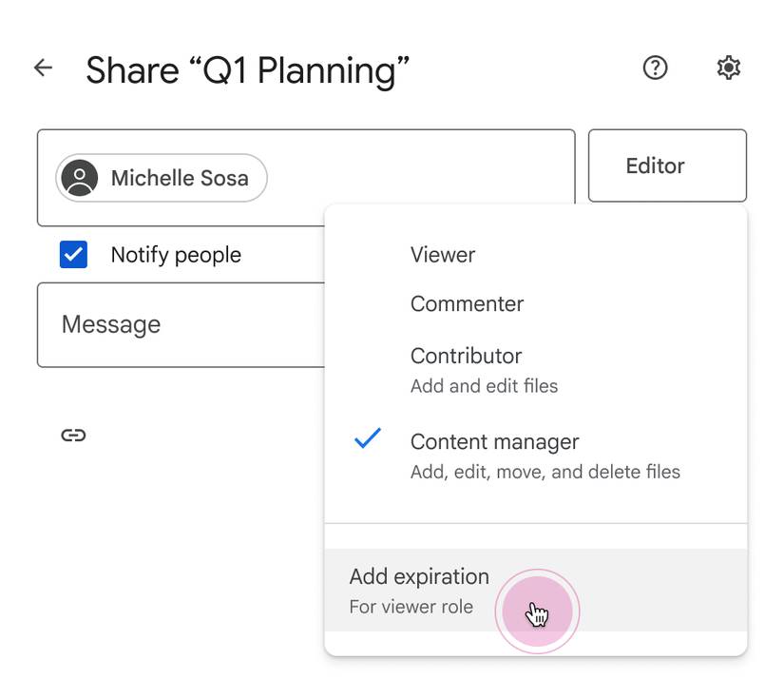Screen dimensions: 784x679
Task: Select Commenter from the role menu
Action: pyautogui.click(x=467, y=303)
